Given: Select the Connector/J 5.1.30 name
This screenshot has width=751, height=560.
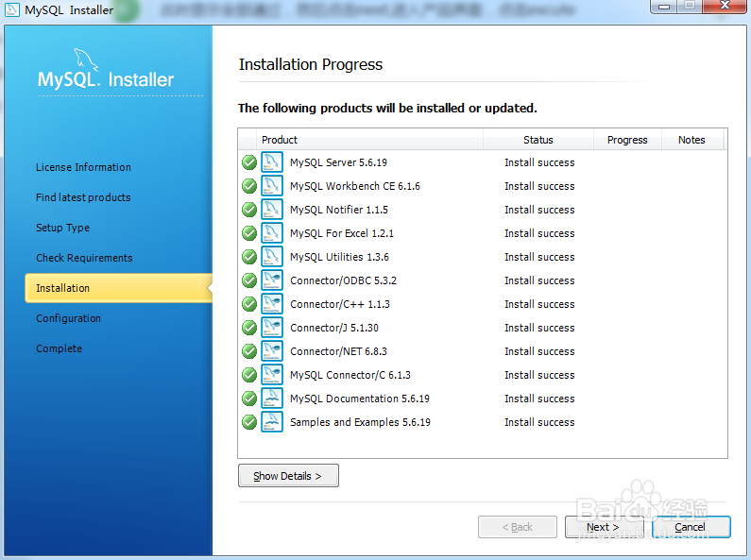Looking at the screenshot, I should (334, 328).
